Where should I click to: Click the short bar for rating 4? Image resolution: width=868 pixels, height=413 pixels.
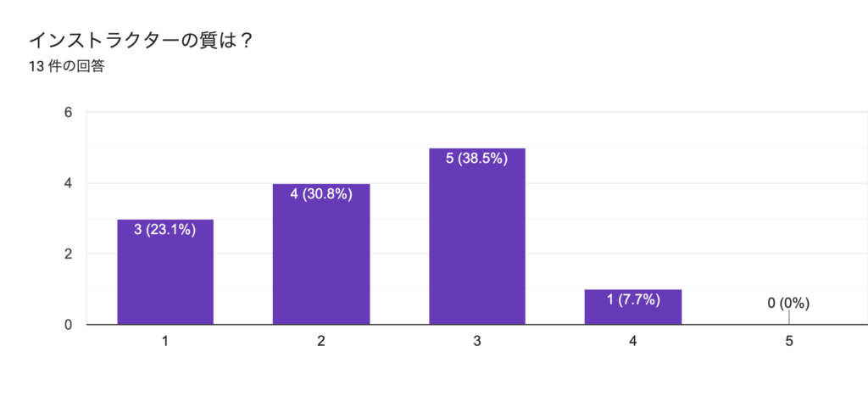click(x=633, y=311)
